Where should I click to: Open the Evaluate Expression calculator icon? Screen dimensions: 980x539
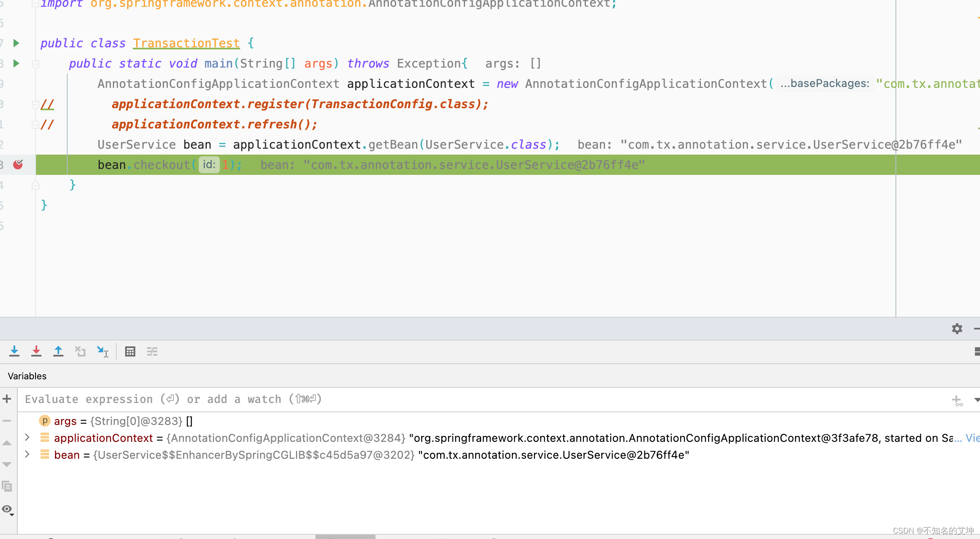(130, 351)
